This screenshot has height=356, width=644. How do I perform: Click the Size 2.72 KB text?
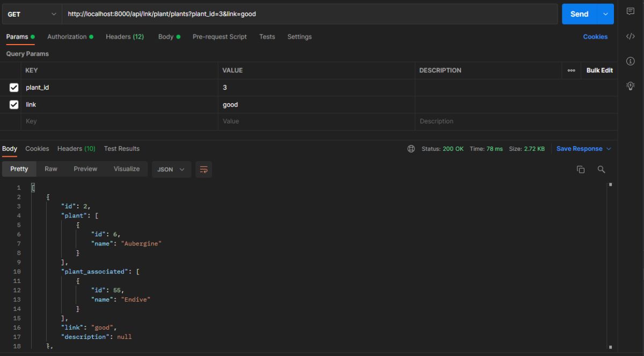coord(526,149)
